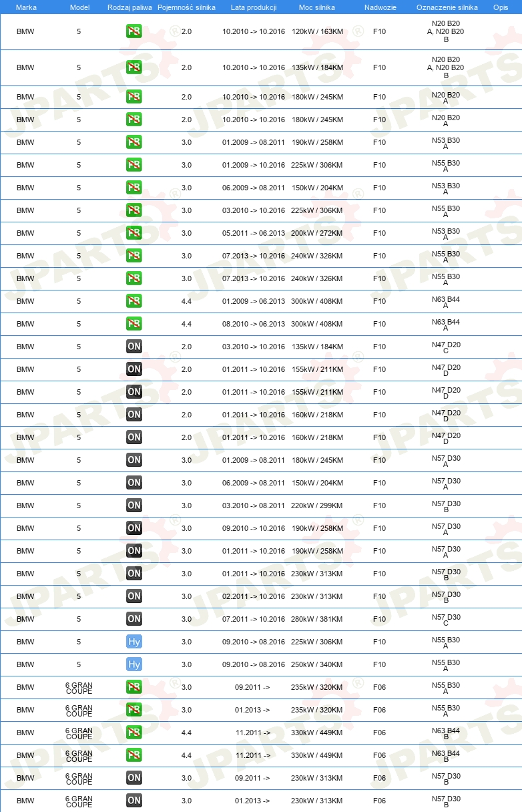Viewport: 522px width, 812px height.
Task: Click the N57 D30 B cell in the 220kW / 299KM row
Action: (446, 507)
